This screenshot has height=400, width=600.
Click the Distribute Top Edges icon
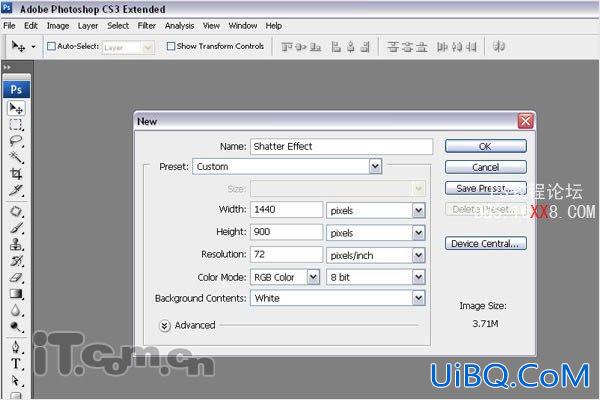pyautogui.click(x=393, y=47)
